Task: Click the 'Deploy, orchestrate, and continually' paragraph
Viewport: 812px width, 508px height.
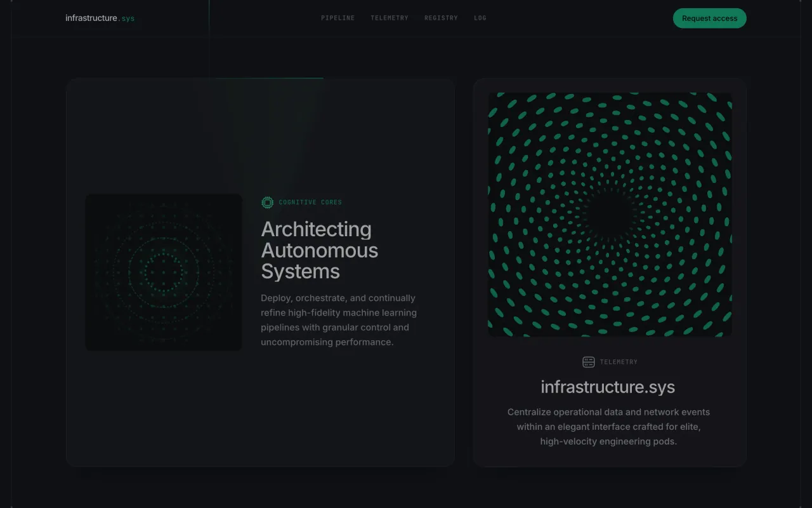Action: 339,320
